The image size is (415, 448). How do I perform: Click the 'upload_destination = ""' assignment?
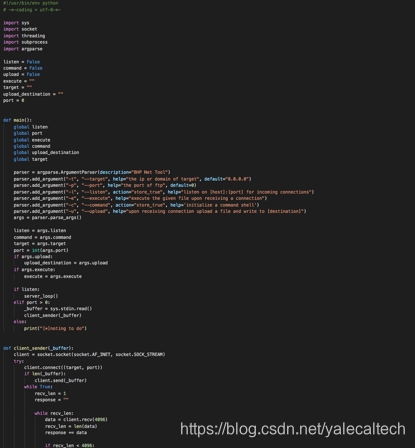click(x=33, y=94)
